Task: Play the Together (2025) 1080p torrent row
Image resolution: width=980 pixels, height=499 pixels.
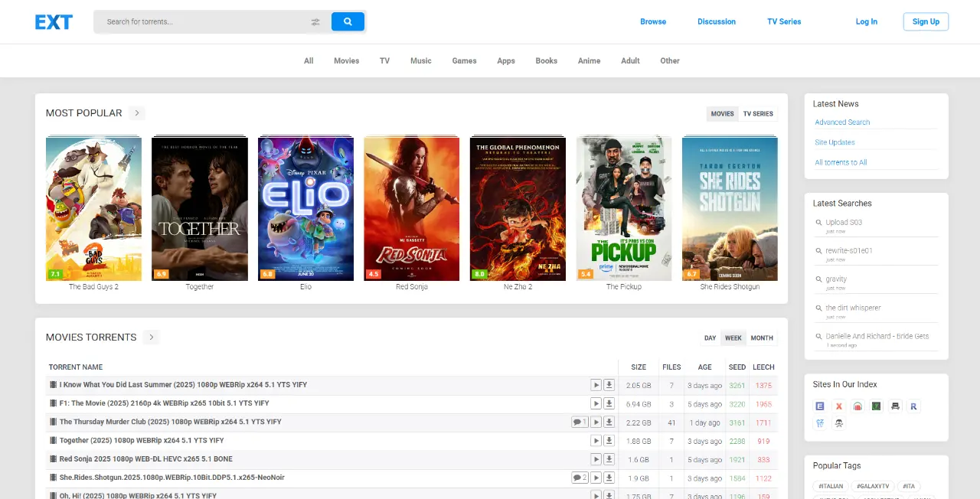Action: coord(596,441)
